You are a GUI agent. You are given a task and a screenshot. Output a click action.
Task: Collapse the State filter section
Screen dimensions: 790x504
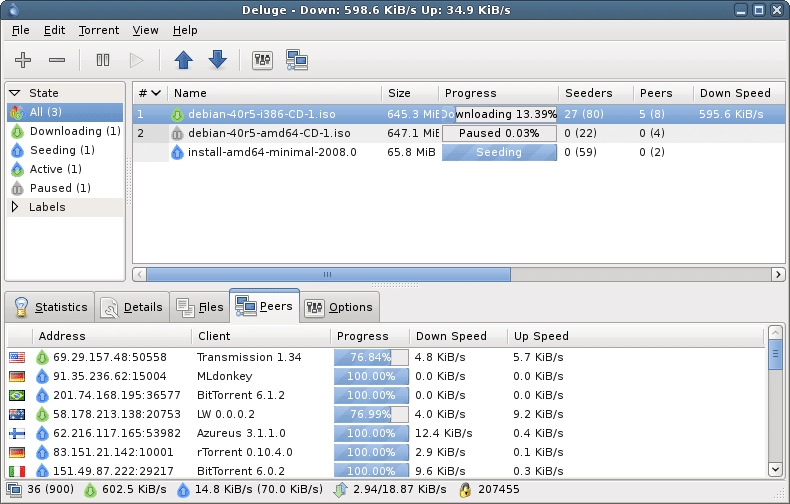[15, 93]
